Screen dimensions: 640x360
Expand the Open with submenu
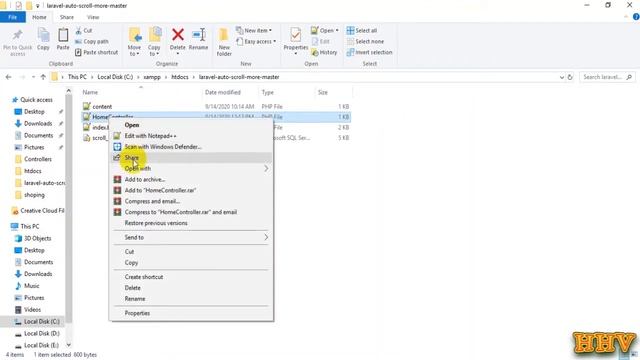(191, 169)
